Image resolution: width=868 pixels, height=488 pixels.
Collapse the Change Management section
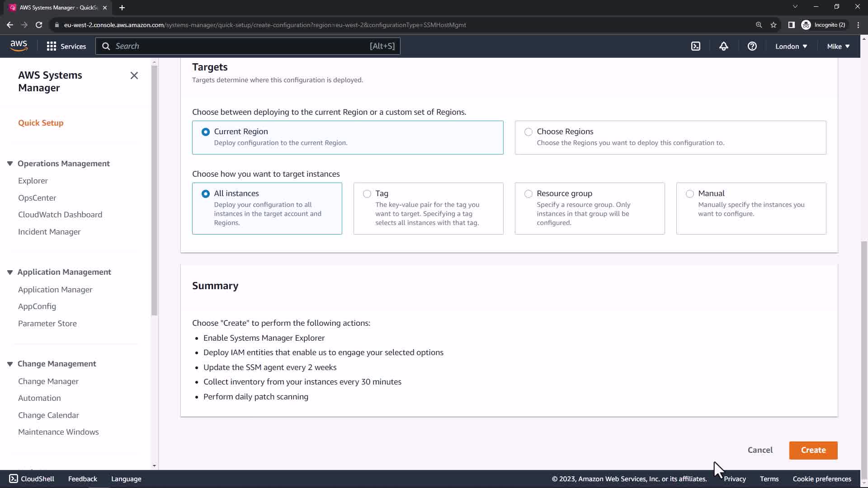pos(10,364)
